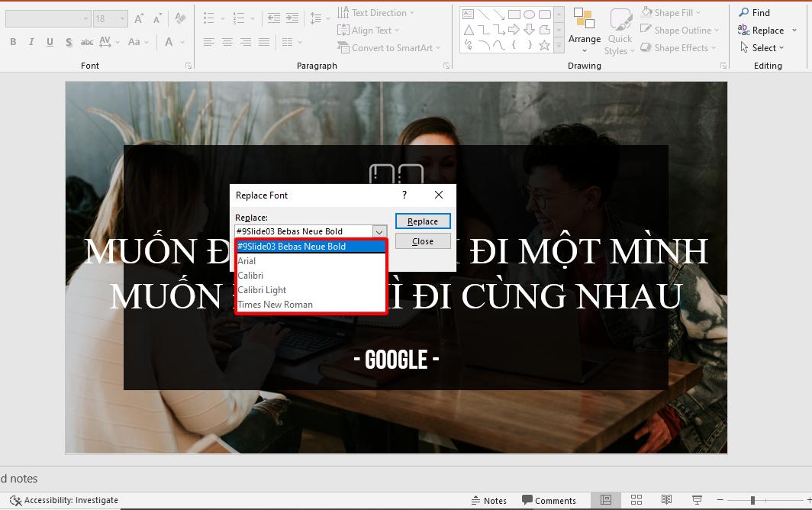Toggle bold formatting
The height and width of the screenshot is (510, 812).
click(x=12, y=42)
